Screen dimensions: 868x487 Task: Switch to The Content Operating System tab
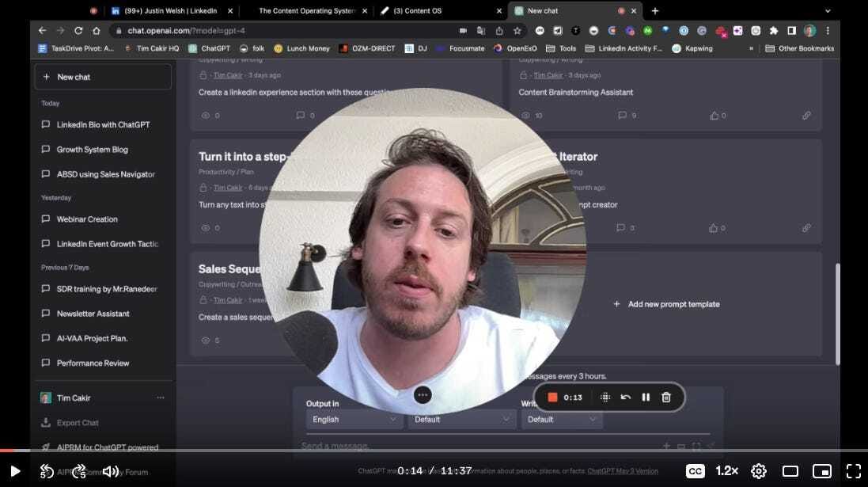[x=306, y=10]
